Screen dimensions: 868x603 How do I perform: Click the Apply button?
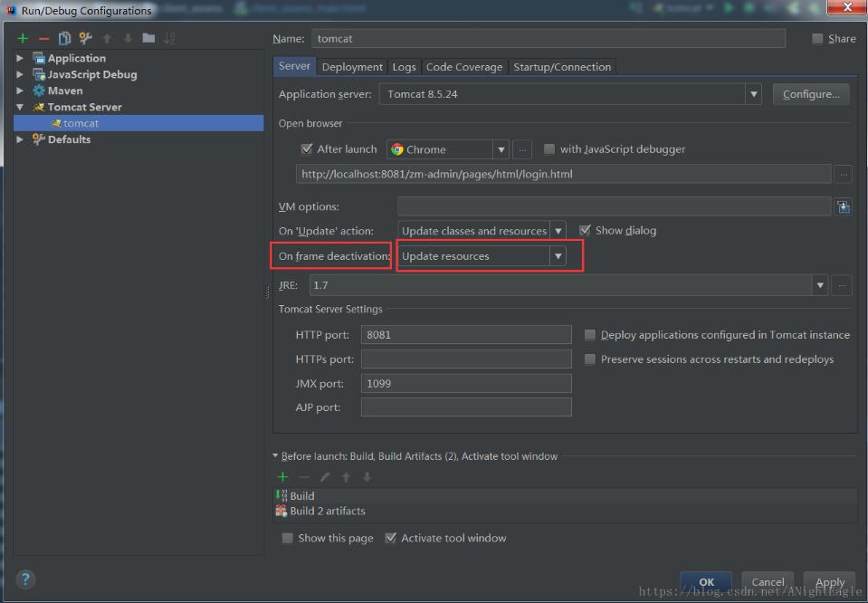pyautogui.click(x=829, y=582)
